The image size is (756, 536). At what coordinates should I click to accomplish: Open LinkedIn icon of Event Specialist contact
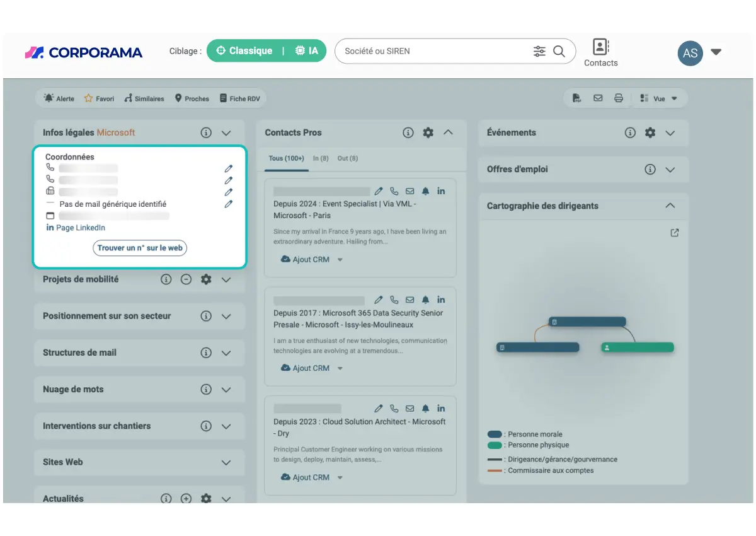441,191
